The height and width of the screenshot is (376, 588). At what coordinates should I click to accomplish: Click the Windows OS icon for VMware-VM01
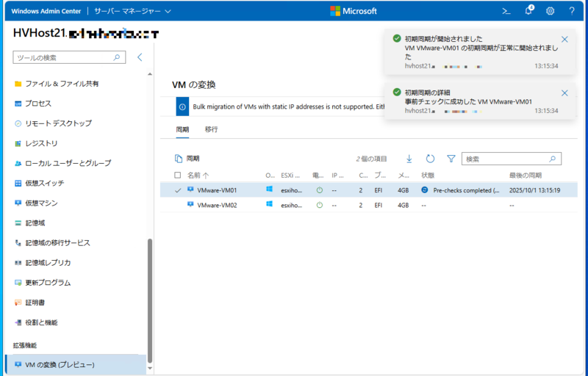point(269,189)
